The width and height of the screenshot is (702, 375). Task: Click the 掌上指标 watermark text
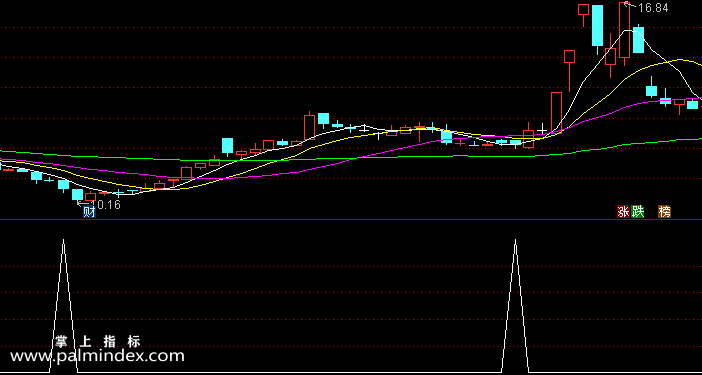click(x=98, y=342)
